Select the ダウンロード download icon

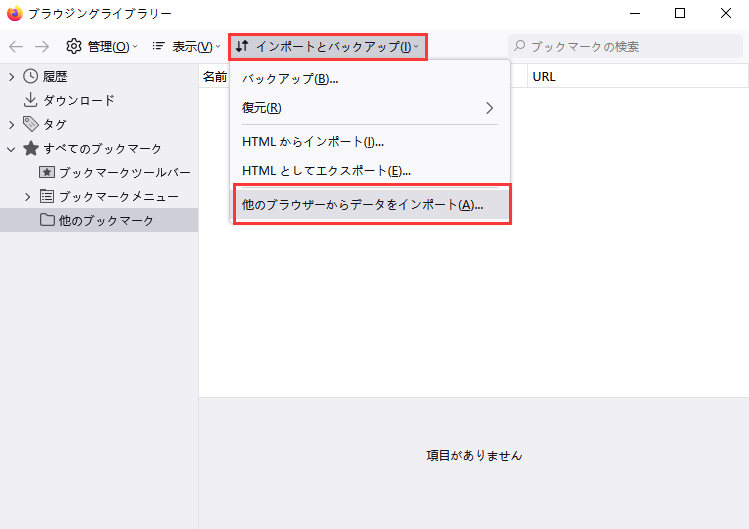[x=30, y=100]
